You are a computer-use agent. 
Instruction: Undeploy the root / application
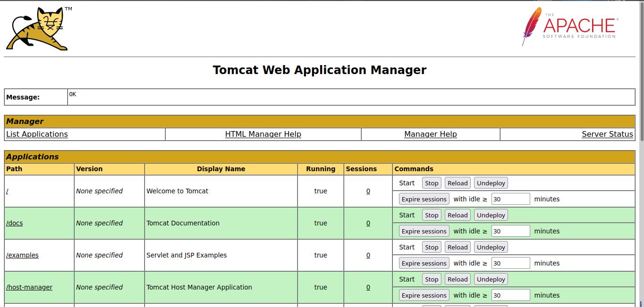point(491,183)
